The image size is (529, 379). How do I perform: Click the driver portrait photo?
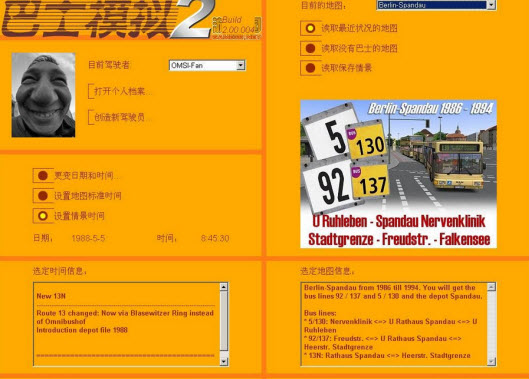[x=43, y=95]
